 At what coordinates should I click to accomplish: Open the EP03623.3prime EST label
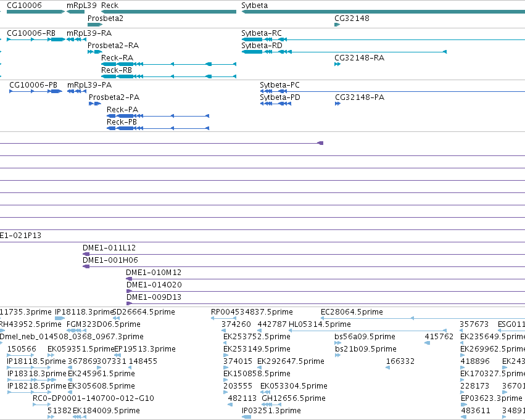[492, 398]
